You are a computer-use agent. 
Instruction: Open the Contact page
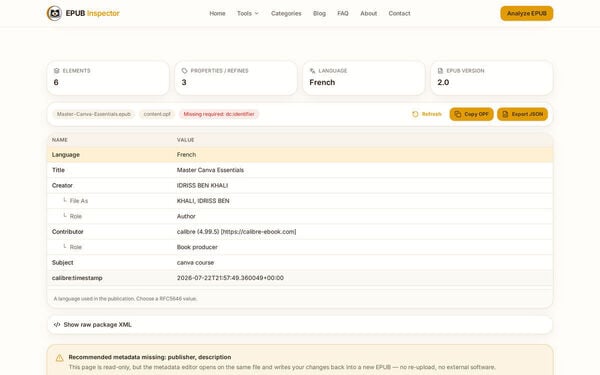[399, 13]
